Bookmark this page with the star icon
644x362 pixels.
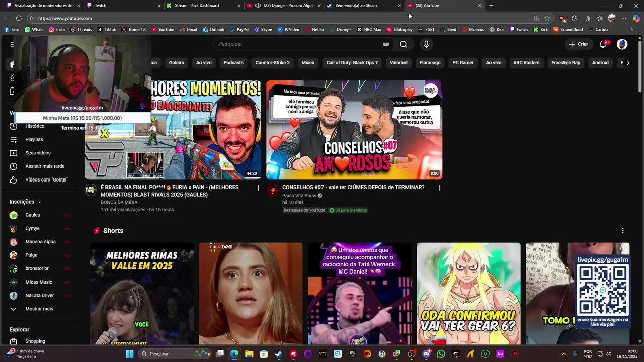(x=547, y=18)
